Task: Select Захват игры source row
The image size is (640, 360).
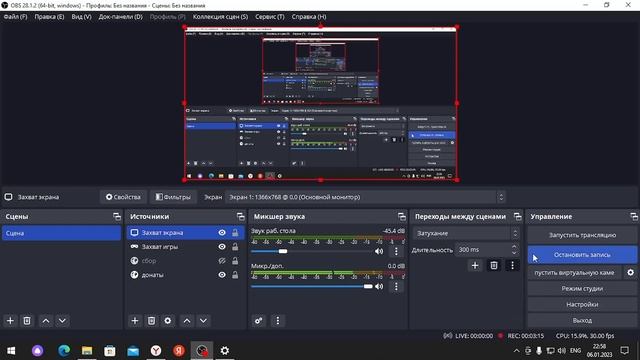Action: click(185, 247)
